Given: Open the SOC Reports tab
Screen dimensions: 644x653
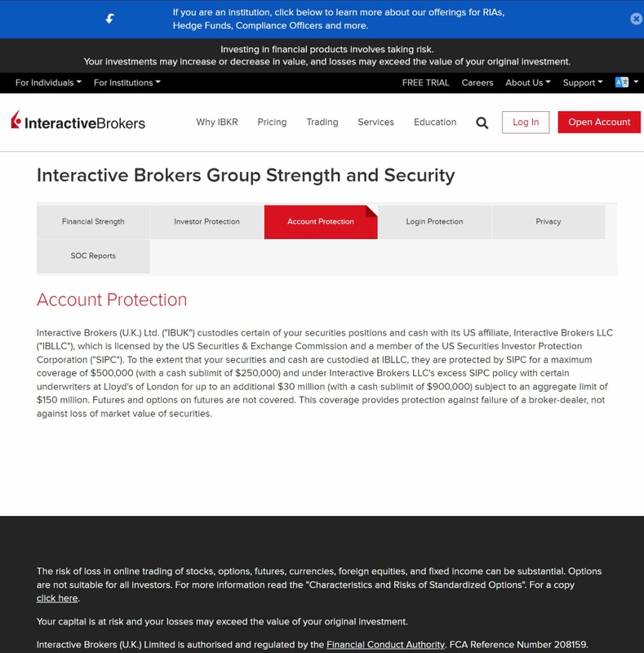Looking at the screenshot, I should pyautogui.click(x=93, y=256).
